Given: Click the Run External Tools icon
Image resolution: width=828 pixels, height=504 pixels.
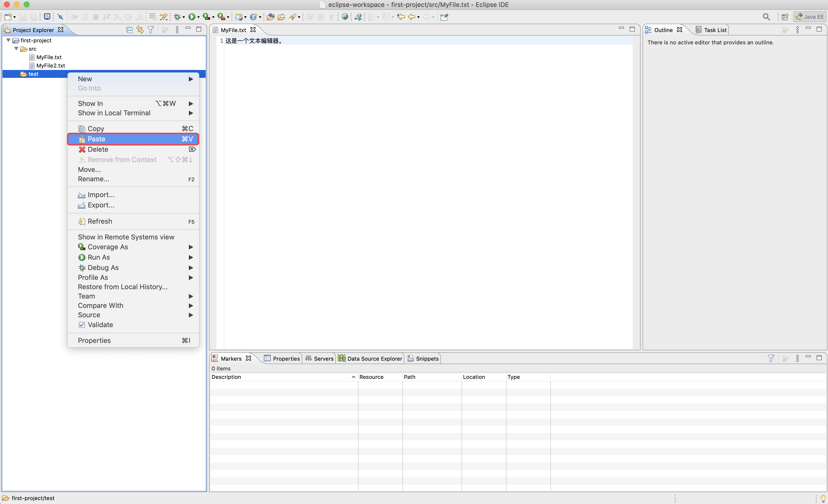Looking at the screenshot, I should pos(221,17).
